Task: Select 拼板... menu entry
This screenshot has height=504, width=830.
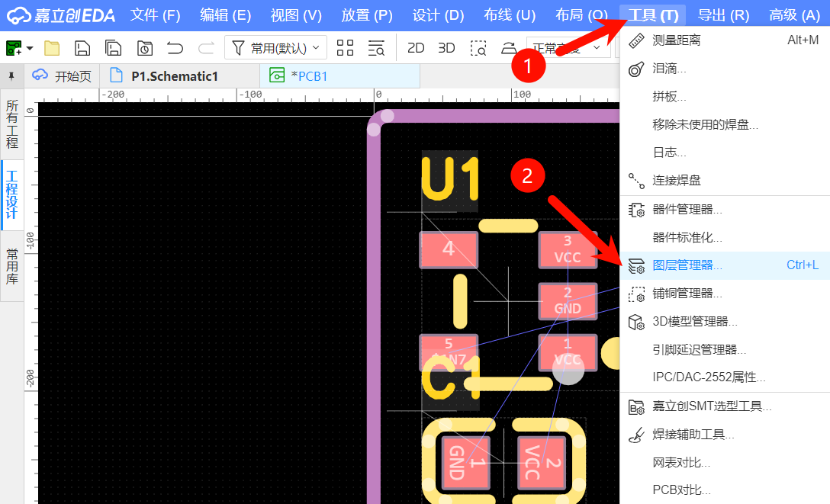Action: tap(725, 97)
